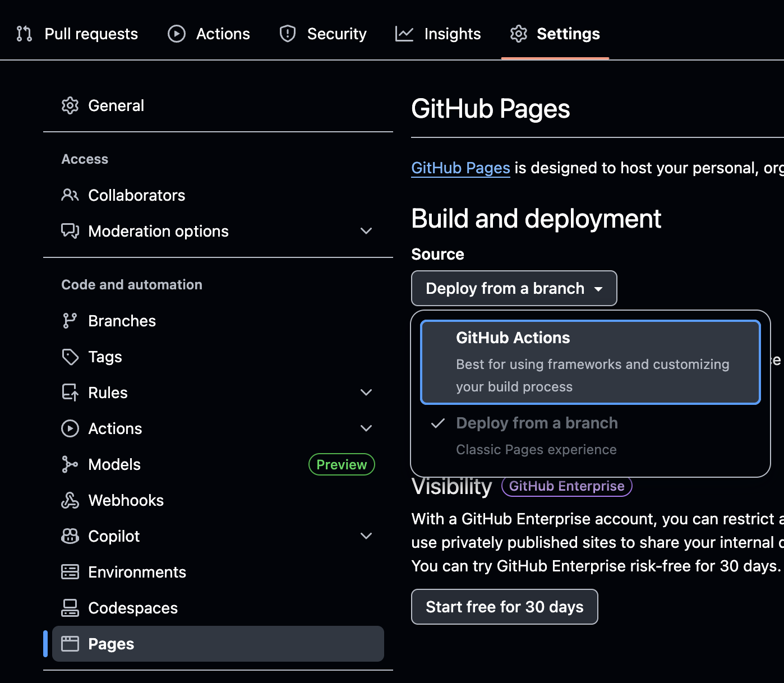Image resolution: width=784 pixels, height=683 pixels.
Task: Select the Pages sidebar item
Action: click(x=218, y=644)
